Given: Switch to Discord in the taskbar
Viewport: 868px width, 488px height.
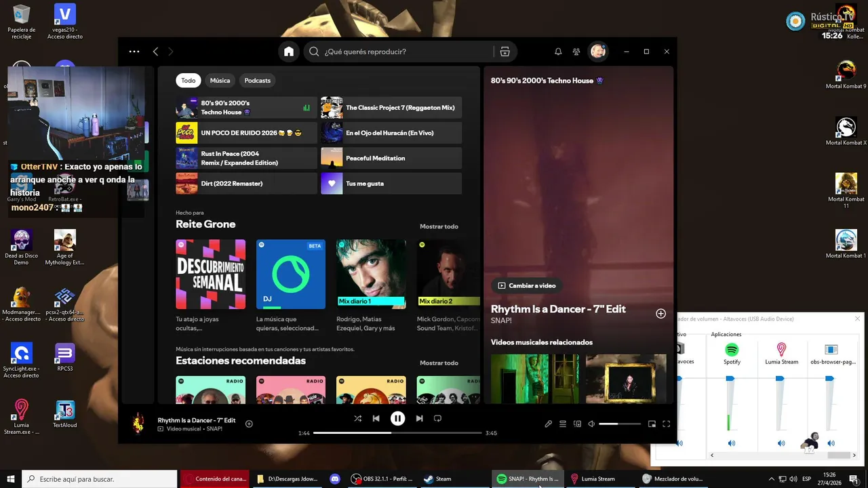Looking at the screenshot, I should pyautogui.click(x=334, y=479).
